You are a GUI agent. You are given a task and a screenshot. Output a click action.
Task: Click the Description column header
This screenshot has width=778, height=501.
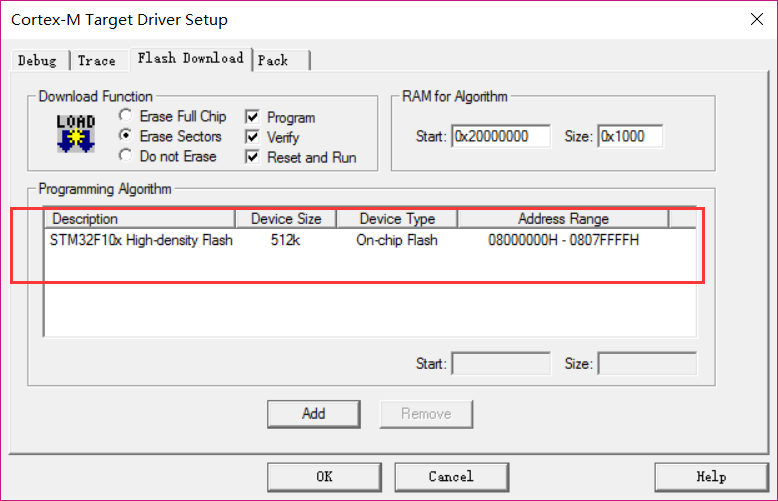coord(140,219)
